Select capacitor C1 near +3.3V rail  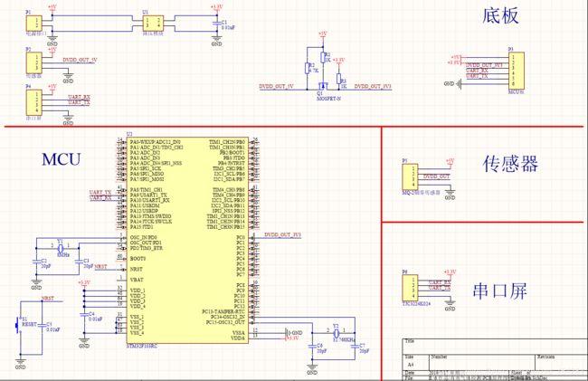216,24
